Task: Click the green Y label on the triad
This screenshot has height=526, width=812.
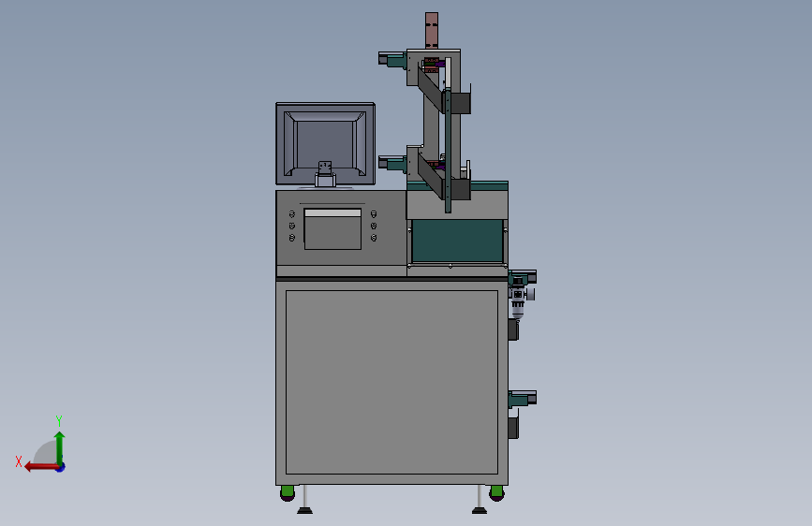Action: point(59,420)
